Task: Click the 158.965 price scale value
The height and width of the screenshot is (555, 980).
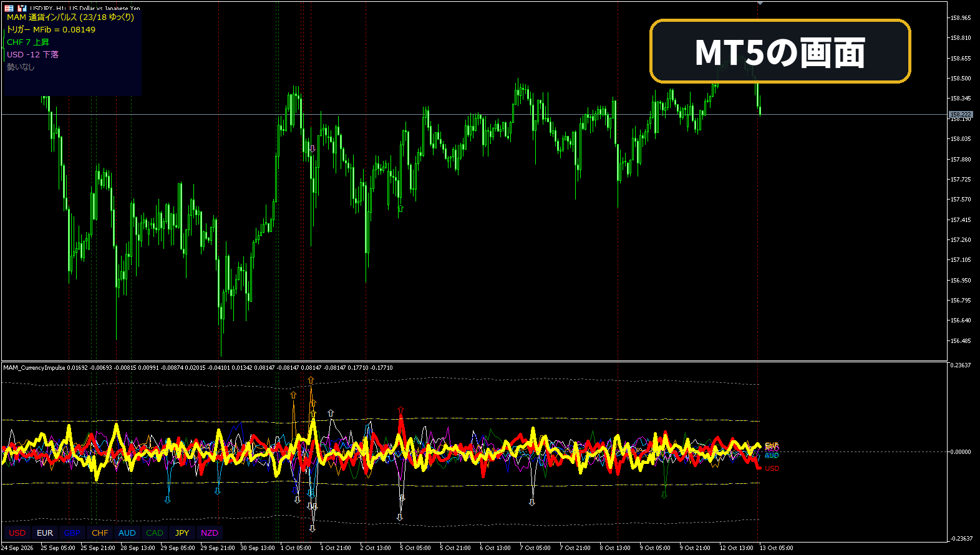Action: (x=961, y=18)
